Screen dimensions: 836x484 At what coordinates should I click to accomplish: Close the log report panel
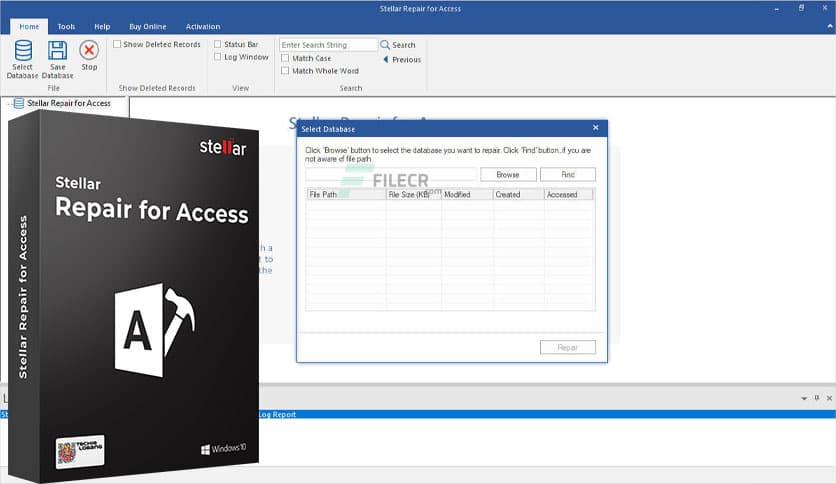pos(829,398)
